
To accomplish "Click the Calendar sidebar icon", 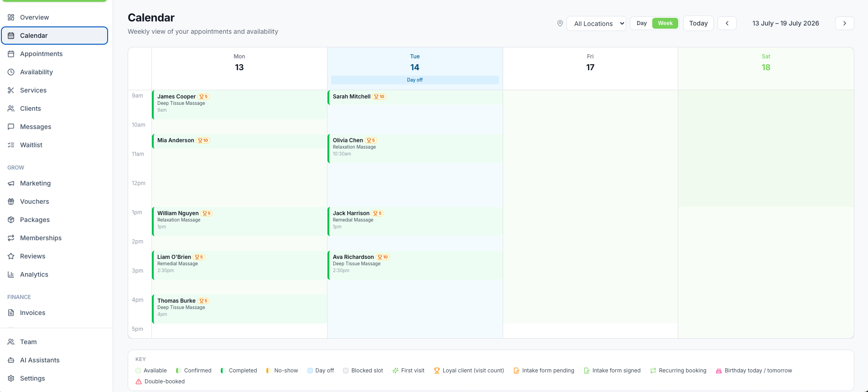I will [11, 36].
